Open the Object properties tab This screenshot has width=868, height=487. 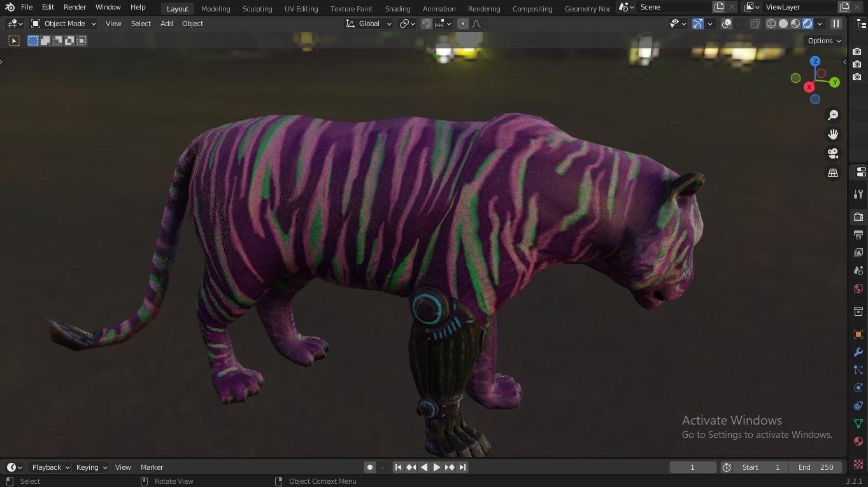(x=858, y=334)
